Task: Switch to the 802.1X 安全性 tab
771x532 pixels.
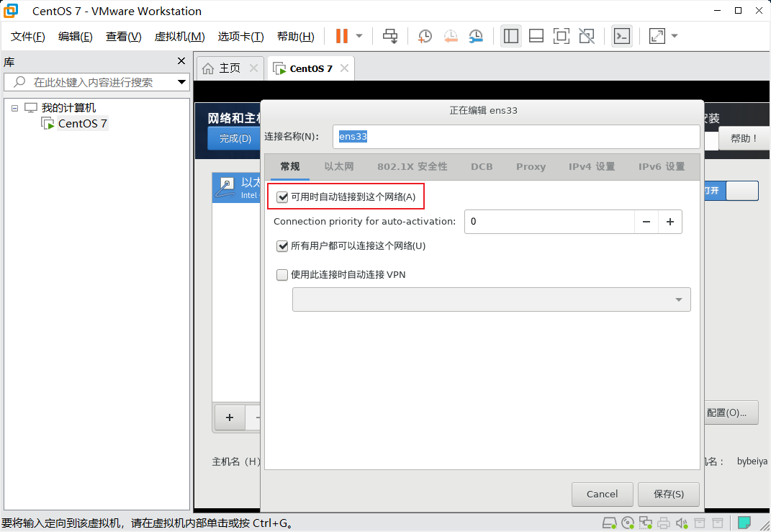Action: [412, 167]
